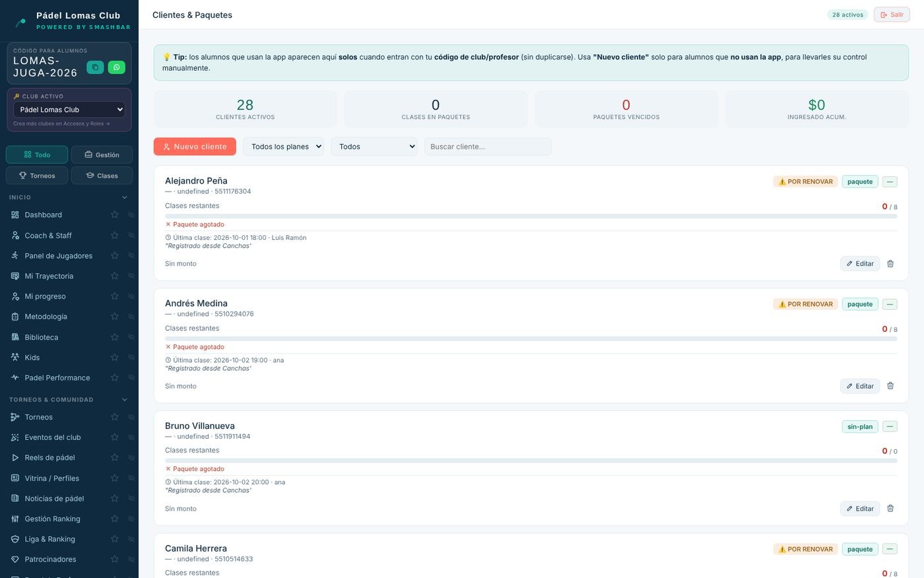Favorite Torneos in sidebar list with star

coord(114,417)
